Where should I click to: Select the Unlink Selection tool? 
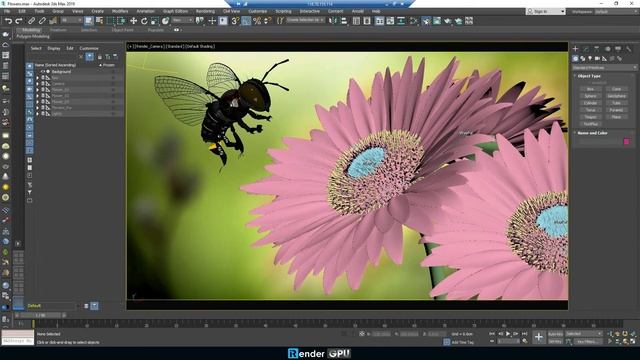tap(42, 21)
